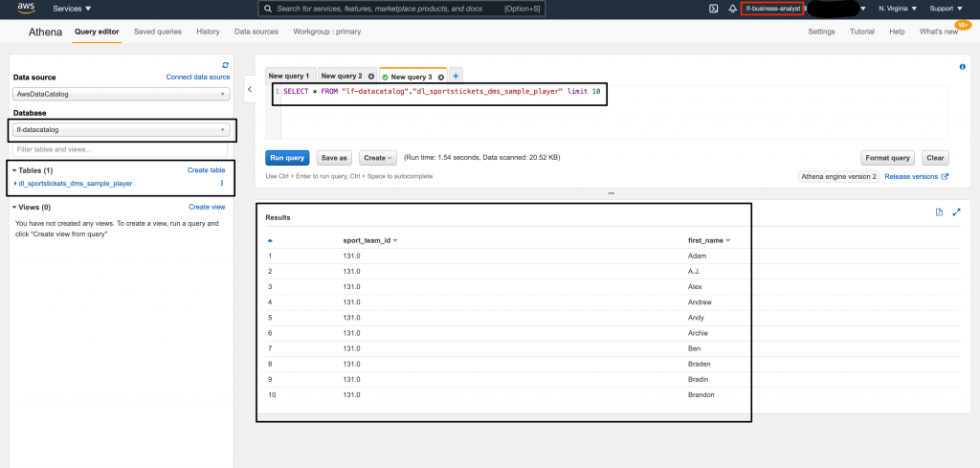This screenshot has height=468, width=980.
Task: Click Filter tables and views field
Action: tap(120, 149)
